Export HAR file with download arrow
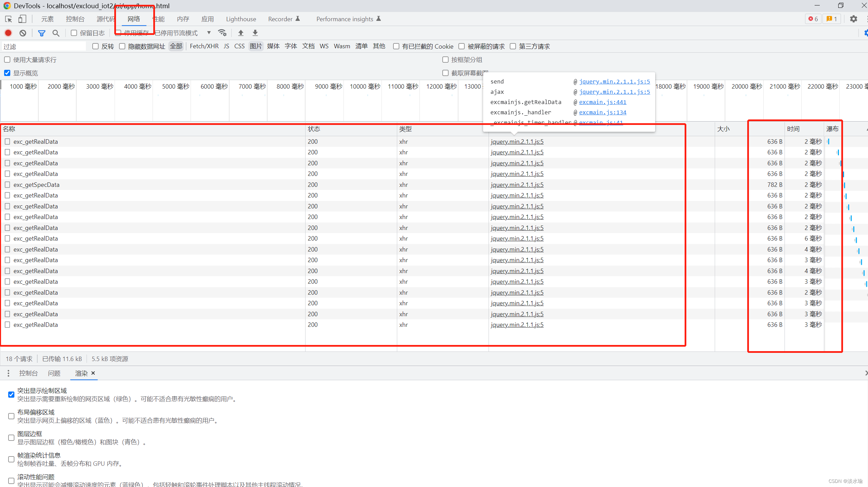The height and width of the screenshot is (487, 868). (x=255, y=33)
